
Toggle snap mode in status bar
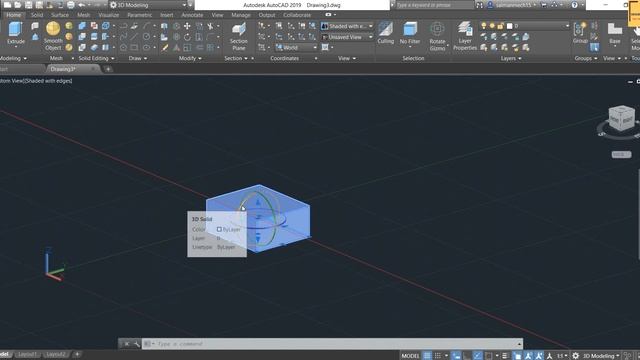[x=438, y=356]
